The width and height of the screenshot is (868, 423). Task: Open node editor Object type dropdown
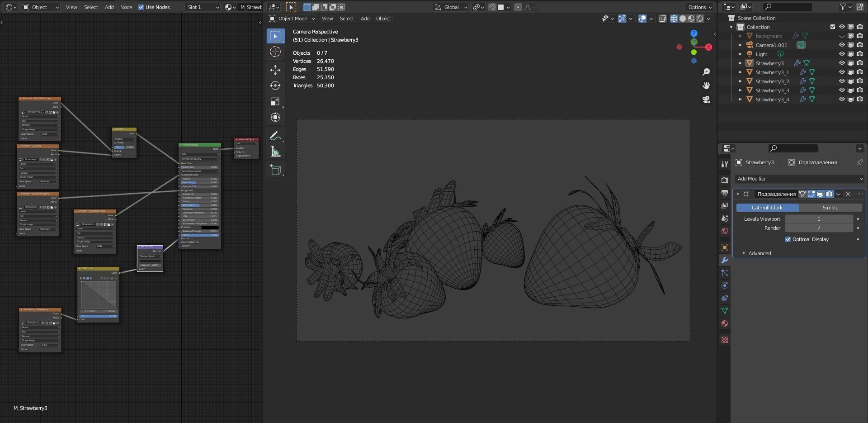tap(41, 7)
